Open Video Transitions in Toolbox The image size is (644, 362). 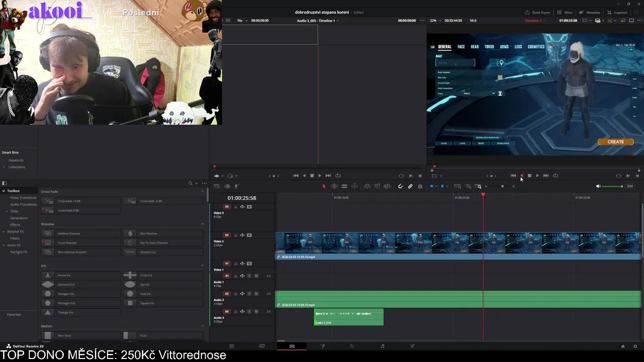coord(23,198)
